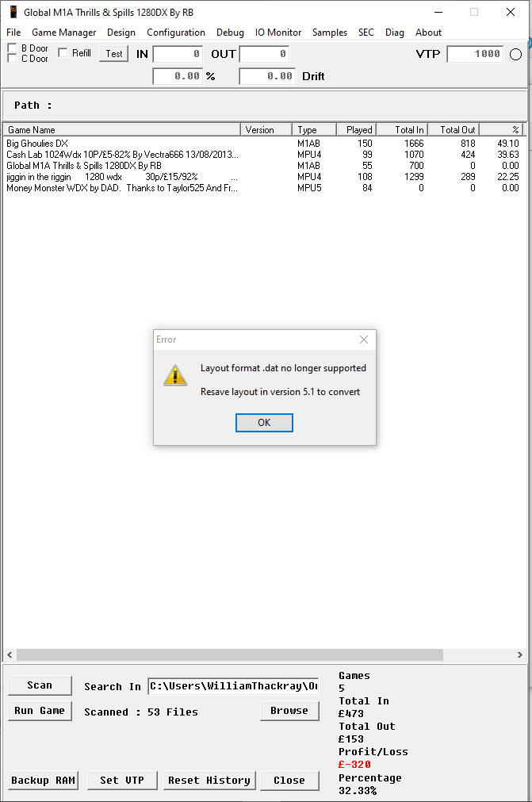Screen dimensions: 532x802
Task: Click the Search In path field
Action: click(234, 686)
